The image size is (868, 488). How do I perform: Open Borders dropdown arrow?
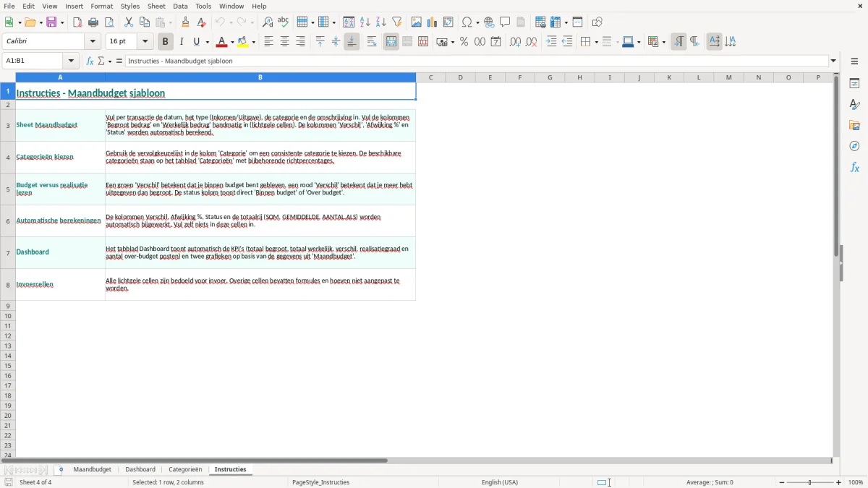tap(596, 42)
